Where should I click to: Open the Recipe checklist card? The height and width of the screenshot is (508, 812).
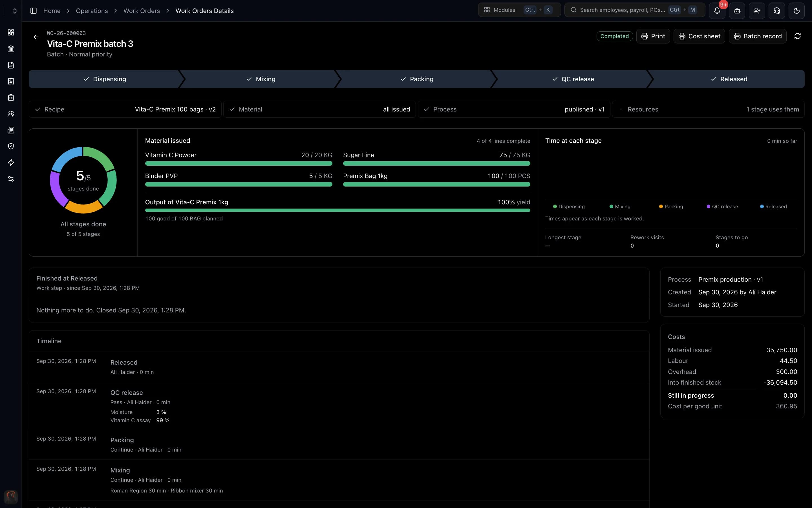(125, 109)
